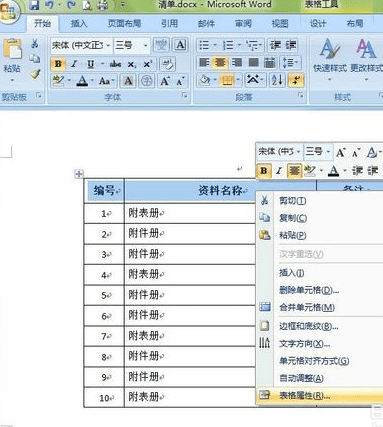Screen dimensions: 383x427
Task: Copy selection using ribbon copy icon
Action: pos(35,59)
